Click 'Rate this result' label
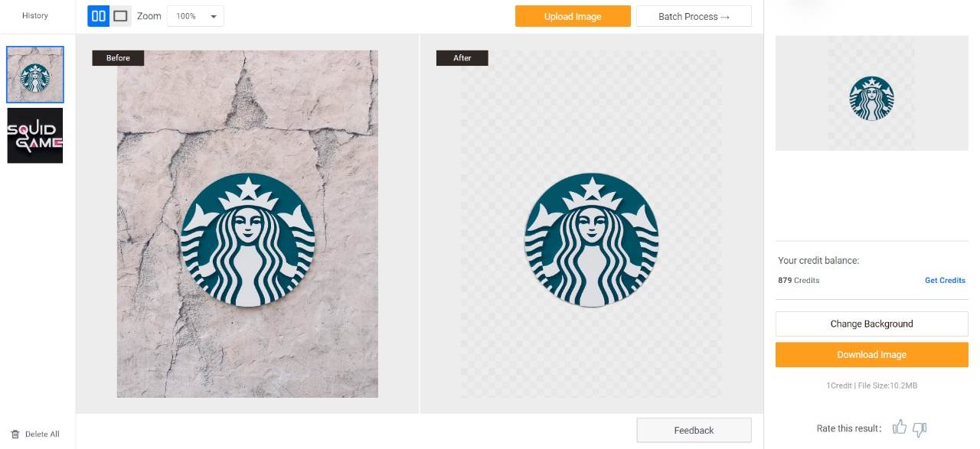 849,429
